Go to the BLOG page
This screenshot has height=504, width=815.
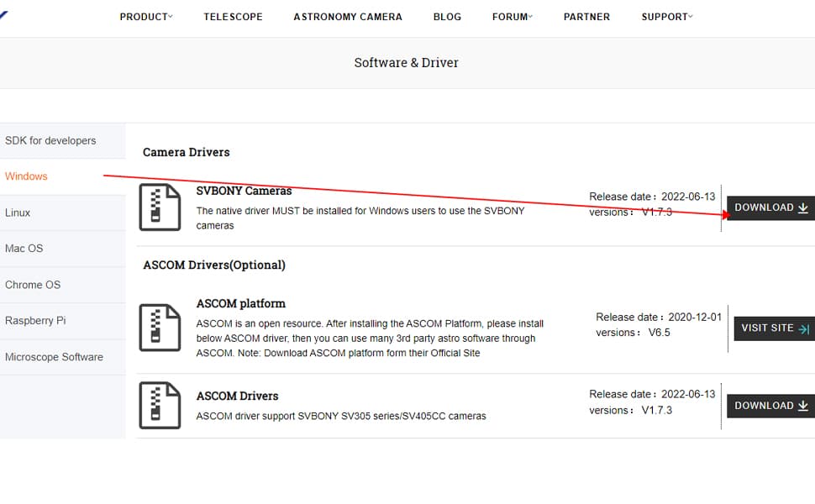pos(447,17)
